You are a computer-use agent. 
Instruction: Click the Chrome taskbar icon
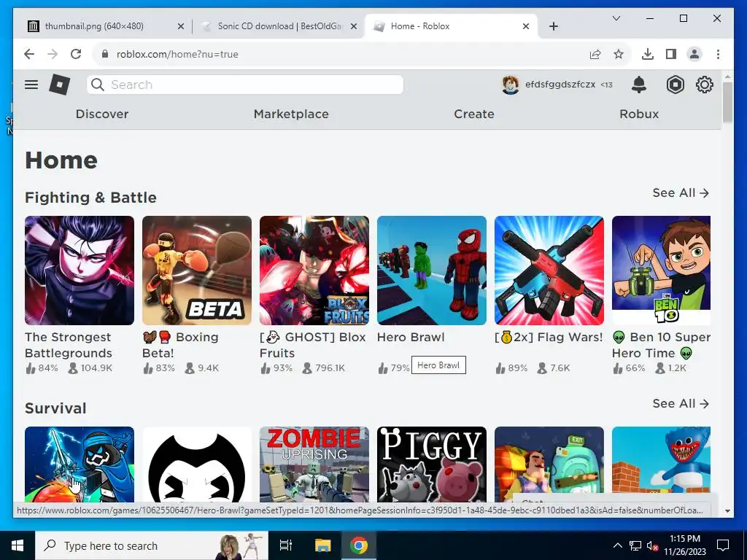pyautogui.click(x=359, y=545)
